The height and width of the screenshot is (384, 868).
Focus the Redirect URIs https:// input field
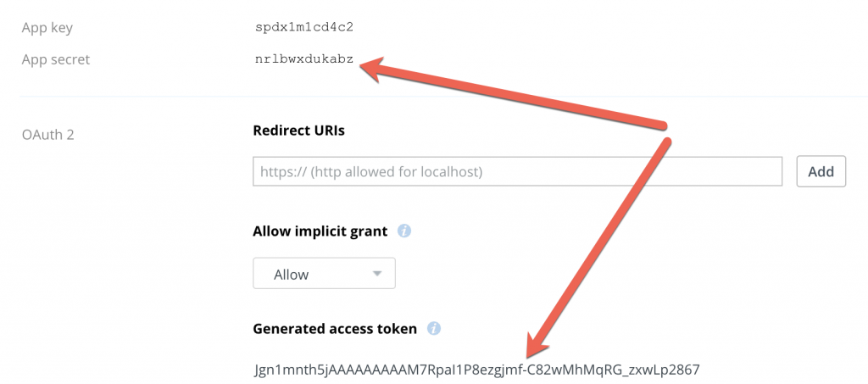click(517, 171)
